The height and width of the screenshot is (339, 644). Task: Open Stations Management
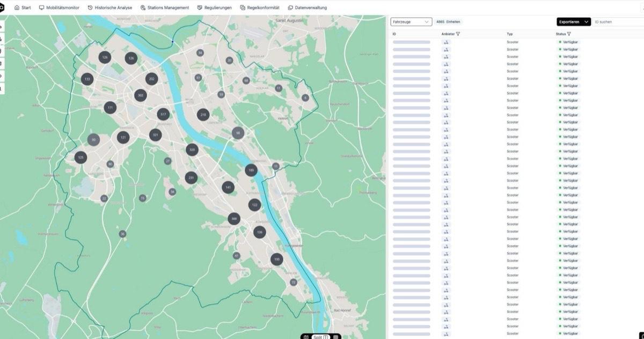pyautogui.click(x=164, y=8)
